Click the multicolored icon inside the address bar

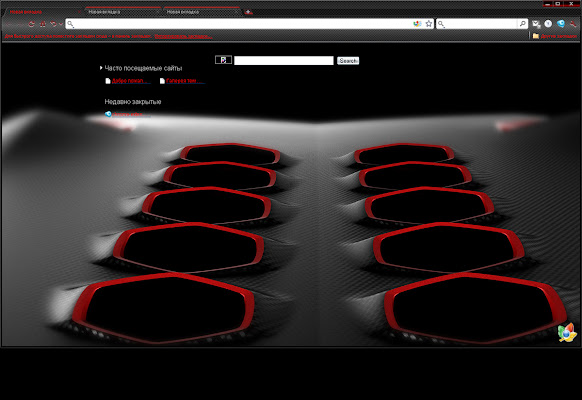click(x=417, y=24)
